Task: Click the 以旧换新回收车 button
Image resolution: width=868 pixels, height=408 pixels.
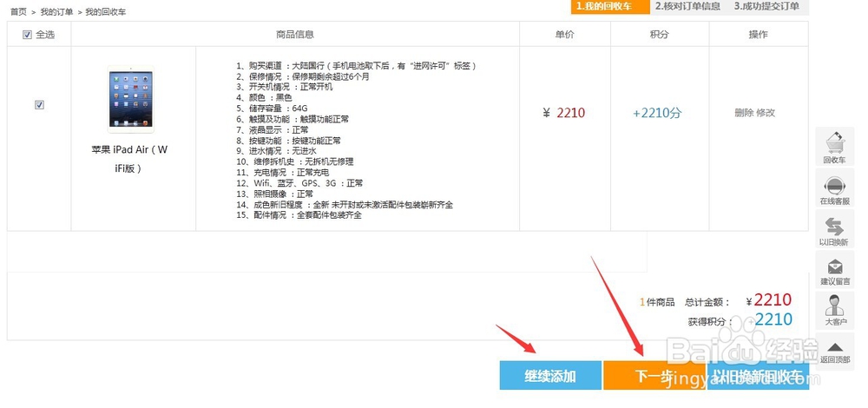Action: 758,375
